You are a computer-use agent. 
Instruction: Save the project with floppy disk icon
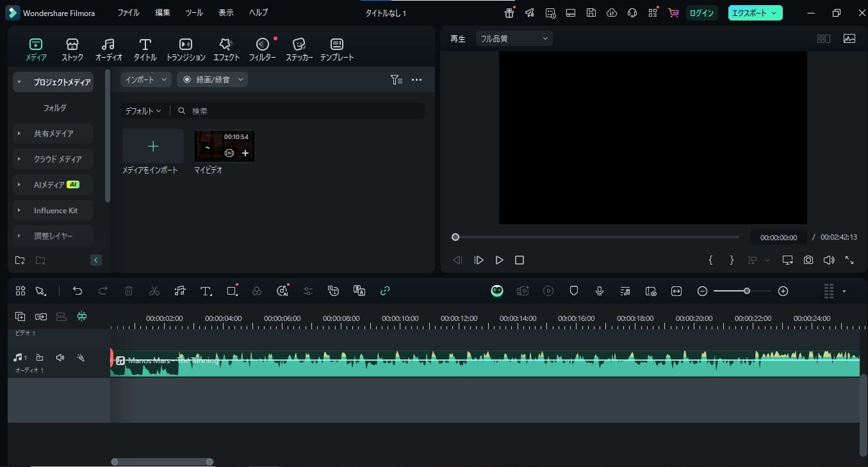pyautogui.click(x=591, y=13)
